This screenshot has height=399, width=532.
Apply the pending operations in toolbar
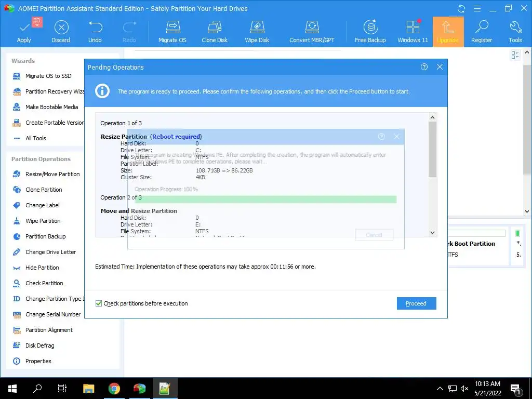[x=24, y=32]
